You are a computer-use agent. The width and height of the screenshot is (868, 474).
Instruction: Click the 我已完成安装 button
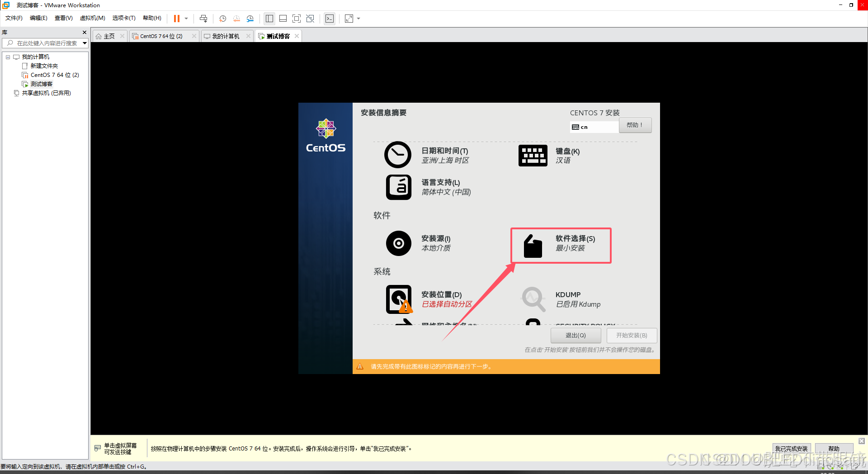click(x=791, y=449)
